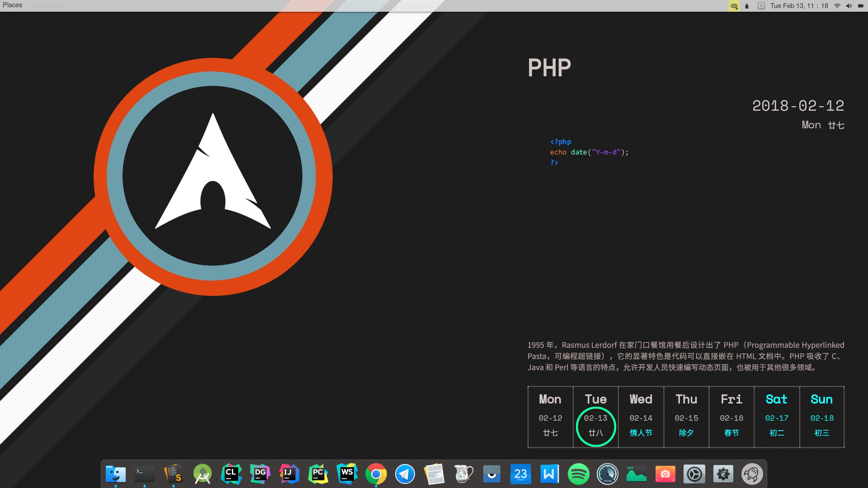Open the Wi-Fi indicator in the top panel
The width and height of the screenshot is (868, 488).
pyautogui.click(x=837, y=6)
